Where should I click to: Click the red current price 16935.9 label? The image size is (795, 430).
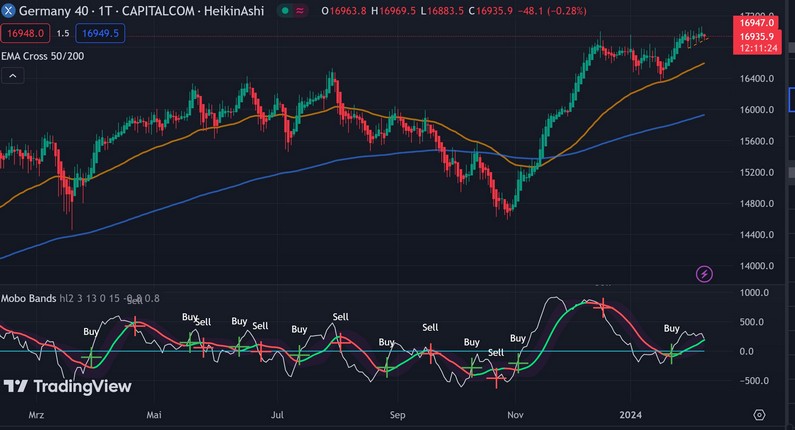click(x=755, y=36)
